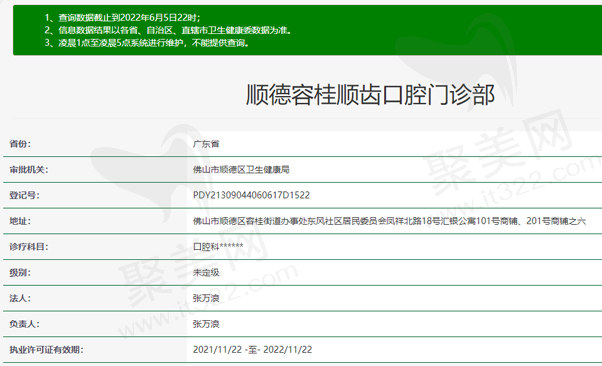The width and height of the screenshot is (602, 366).
Task: Click notice line about 卫生健康委数据为准
Action: (168, 30)
